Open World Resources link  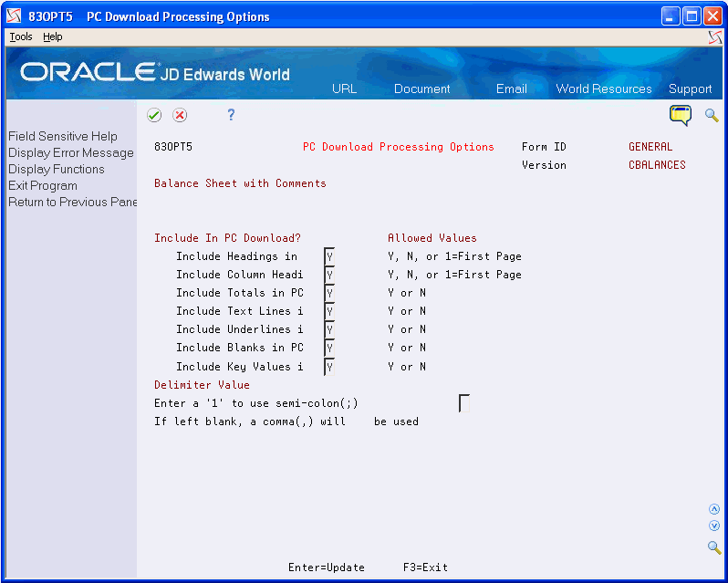604,88
